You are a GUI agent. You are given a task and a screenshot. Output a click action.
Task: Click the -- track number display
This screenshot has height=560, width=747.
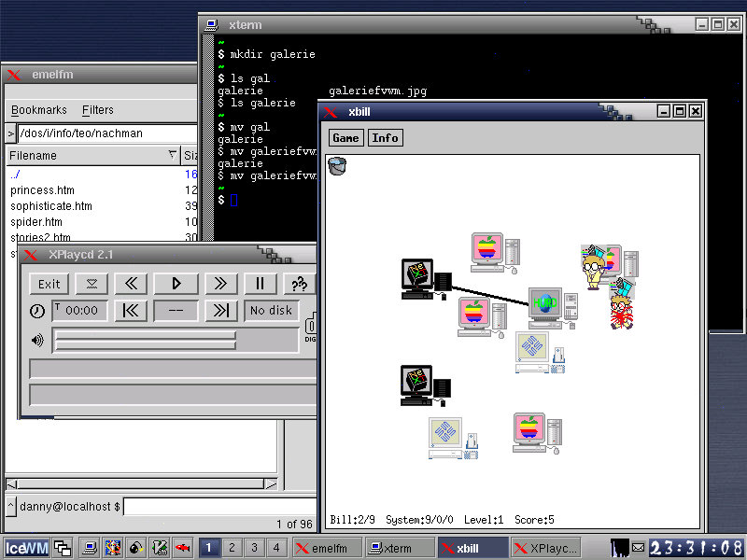point(176,311)
